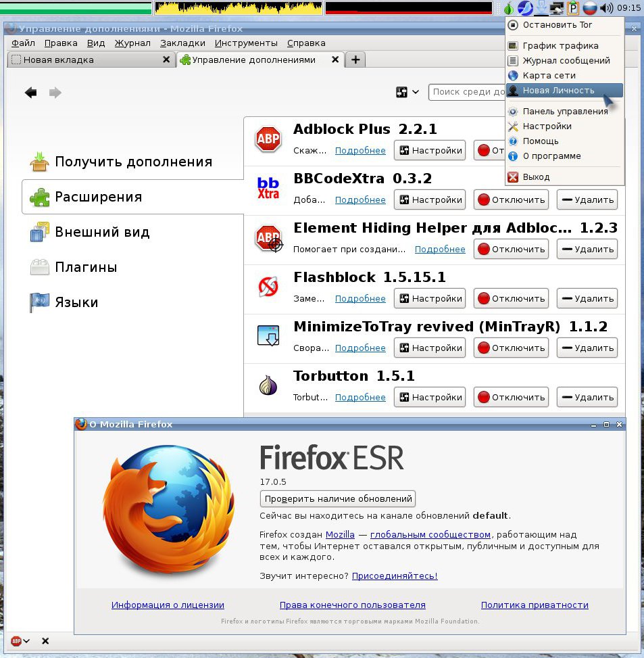Switch to the Новая вкладка tab

91,60
